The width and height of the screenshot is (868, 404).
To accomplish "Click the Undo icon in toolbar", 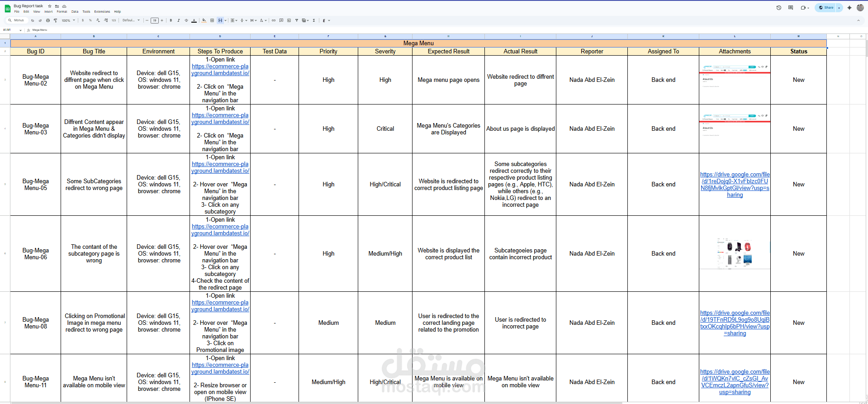I will click(33, 20).
